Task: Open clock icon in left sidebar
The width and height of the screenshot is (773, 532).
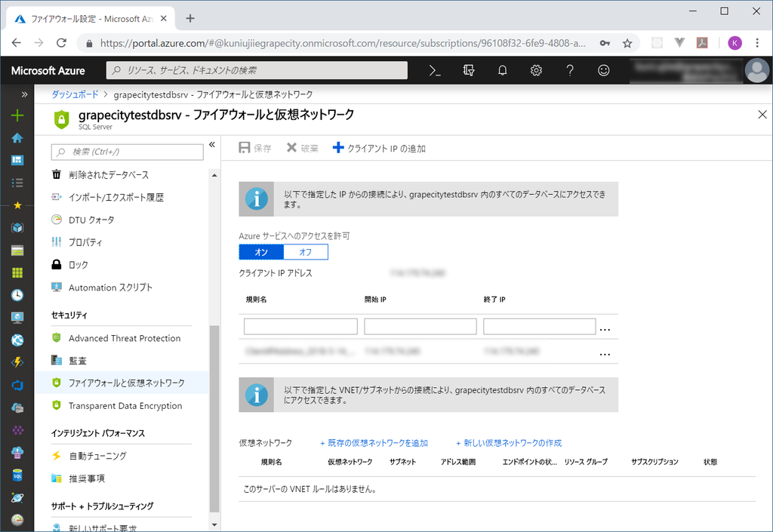Action: pyautogui.click(x=17, y=295)
